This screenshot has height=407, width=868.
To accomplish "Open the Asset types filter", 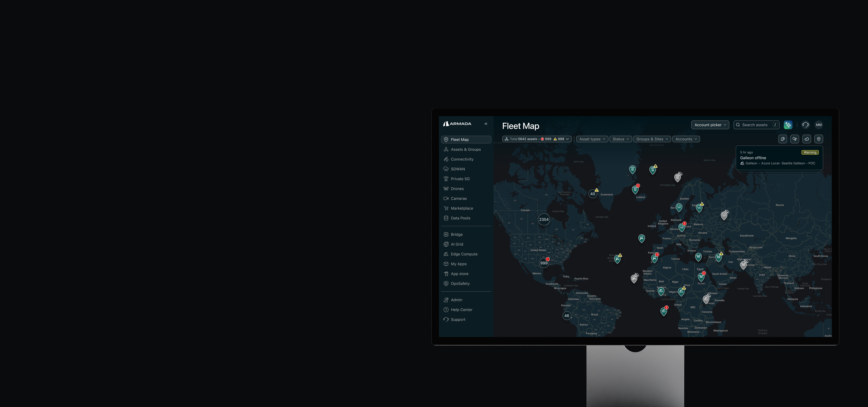I will (592, 139).
